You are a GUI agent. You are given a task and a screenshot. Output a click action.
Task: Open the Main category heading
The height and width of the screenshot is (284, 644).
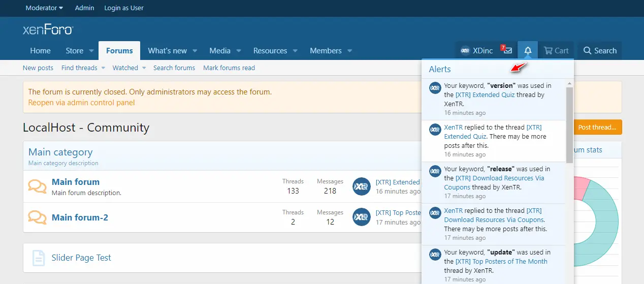(60, 152)
